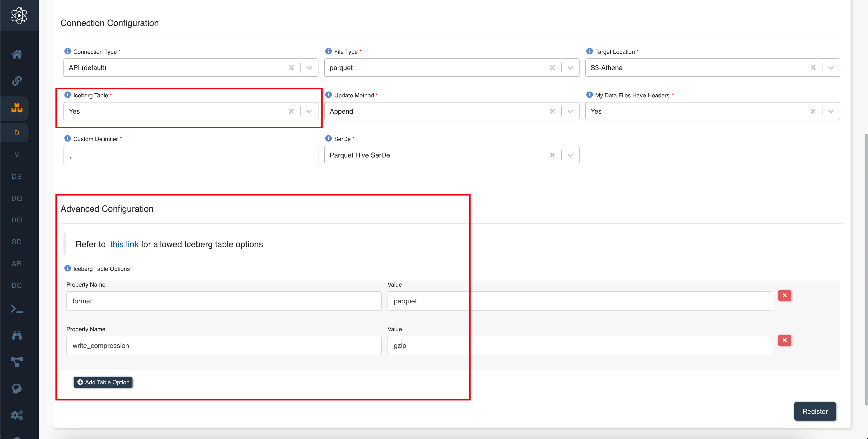868x439 pixels.
Task: Open 'this link' for Iceberg table options
Action: pyautogui.click(x=124, y=244)
